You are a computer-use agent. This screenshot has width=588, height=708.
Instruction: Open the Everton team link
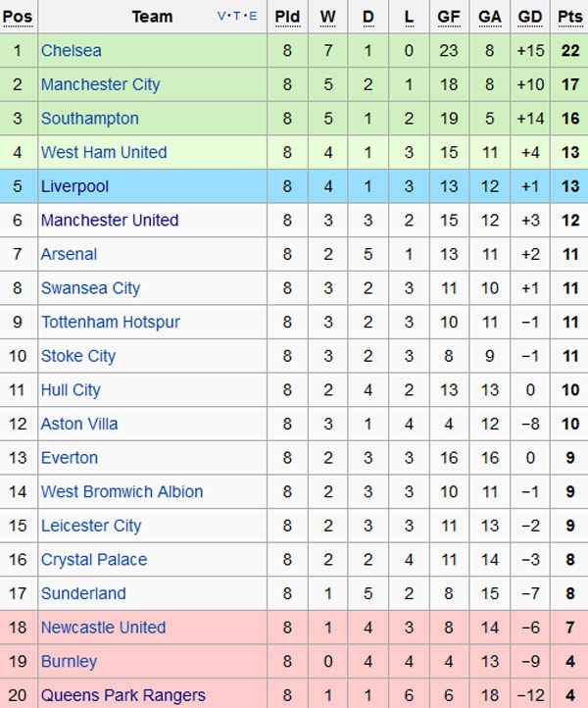pos(69,458)
